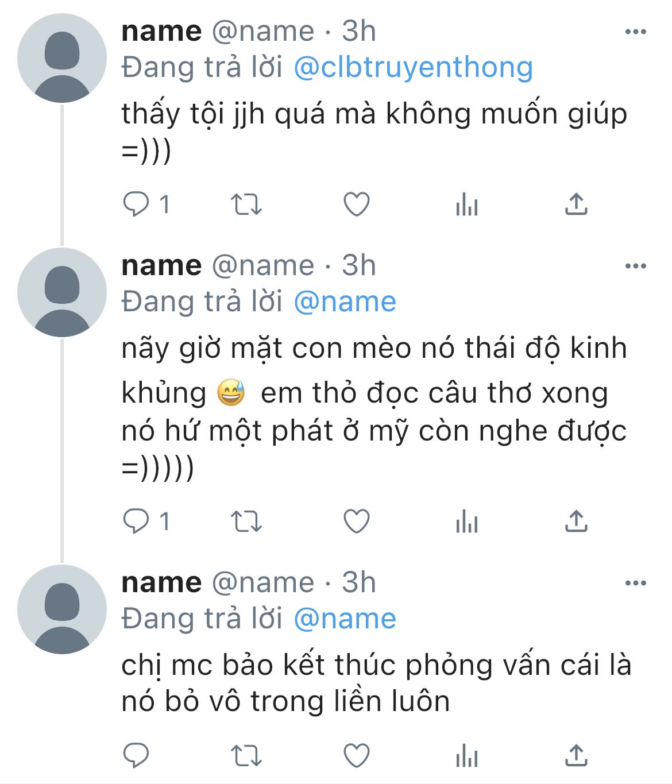Image resolution: width=672 pixels, height=784 pixels.
Task: Reply to the 'mặt con mèo' tweet
Action: point(136,521)
